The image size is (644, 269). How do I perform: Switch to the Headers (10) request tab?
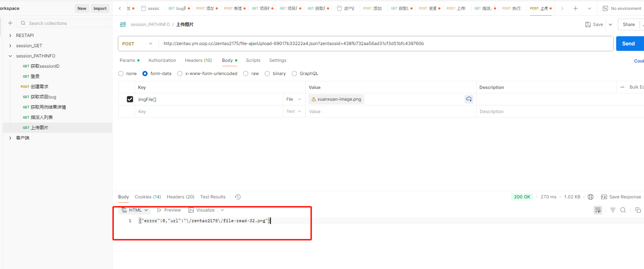[x=198, y=60]
